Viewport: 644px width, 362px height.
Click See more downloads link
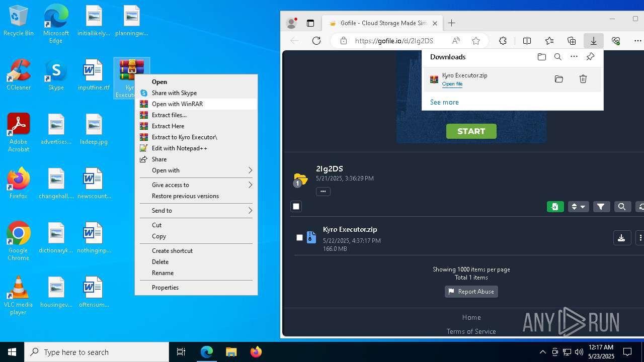(x=444, y=102)
